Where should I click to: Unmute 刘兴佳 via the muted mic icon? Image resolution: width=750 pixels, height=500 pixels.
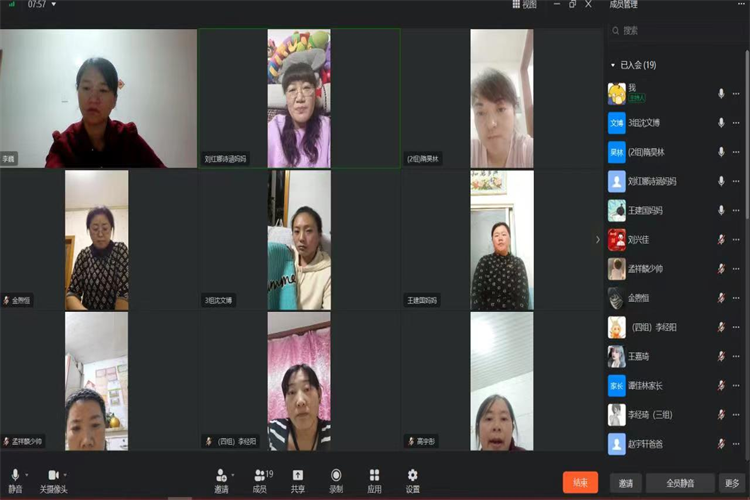point(721,240)
